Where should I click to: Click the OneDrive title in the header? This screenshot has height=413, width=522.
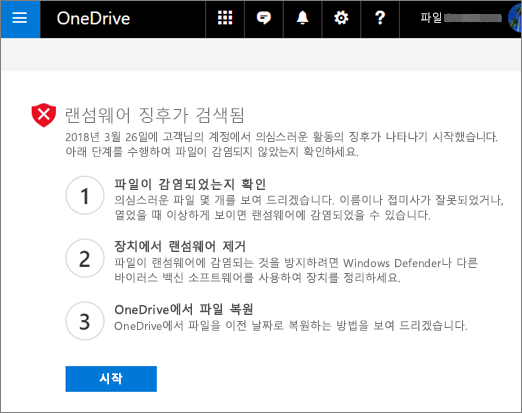93,19
